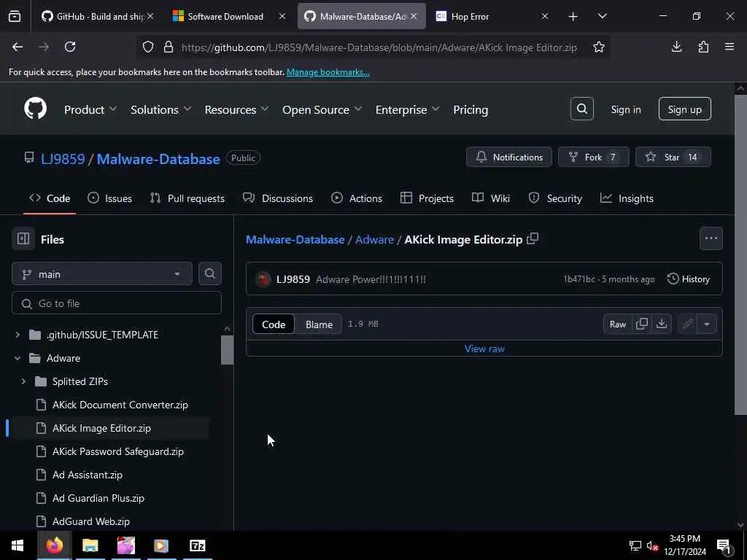The image size is (747, 560).
Task: Click the Manage bookmarks link
Action: point(328,72)
